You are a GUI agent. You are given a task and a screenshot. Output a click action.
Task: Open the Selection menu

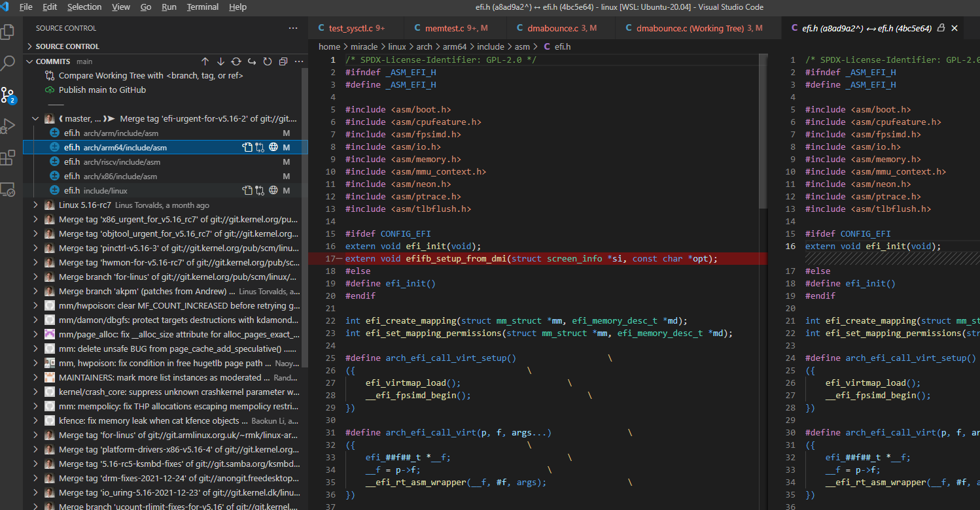84,7
